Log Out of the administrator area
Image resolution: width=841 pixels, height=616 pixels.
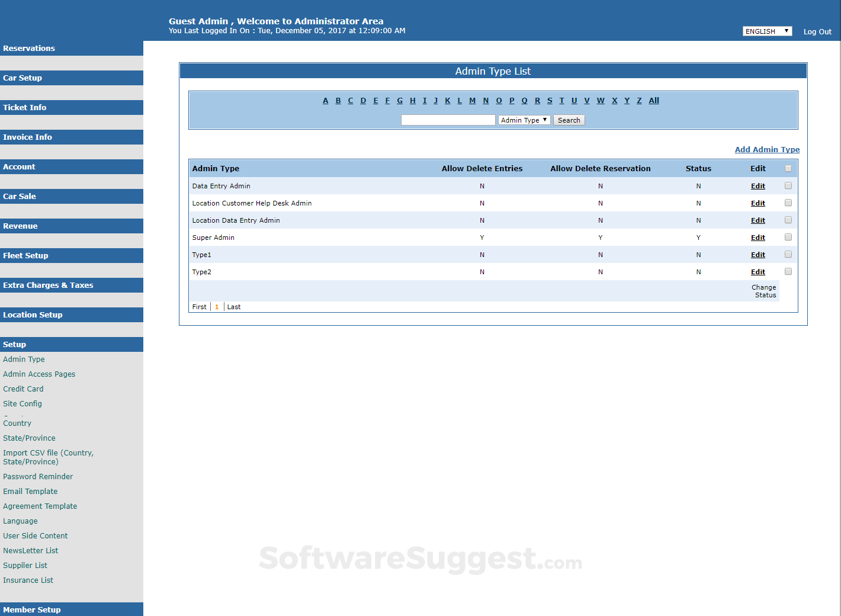tap(817, 31)
